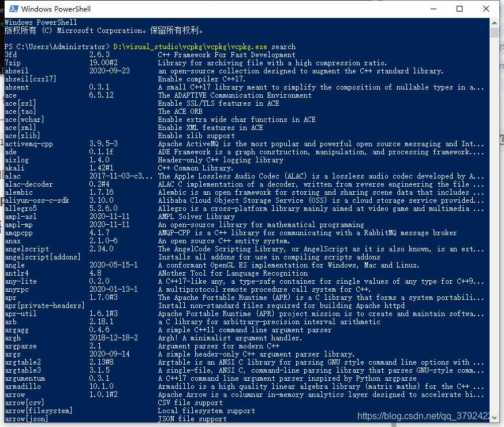Screen dimensions: 504x427
Task: Close the Windows PowerShell window
Action: pos(486,9)
